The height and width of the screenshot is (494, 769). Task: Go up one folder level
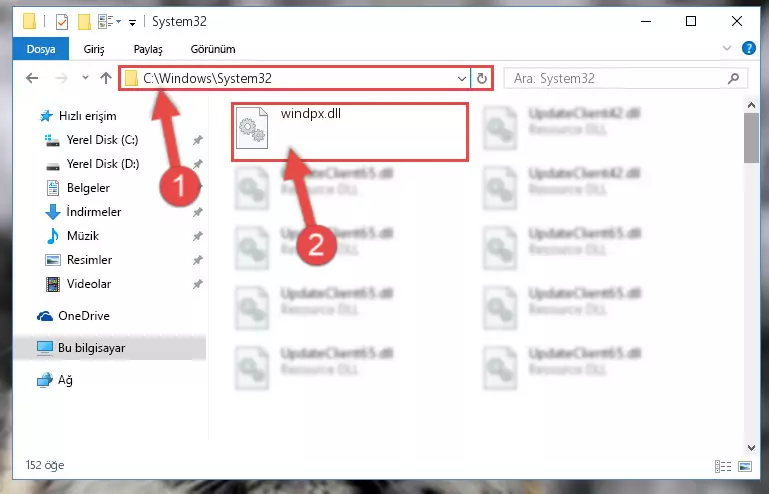(x=105, y=78)
